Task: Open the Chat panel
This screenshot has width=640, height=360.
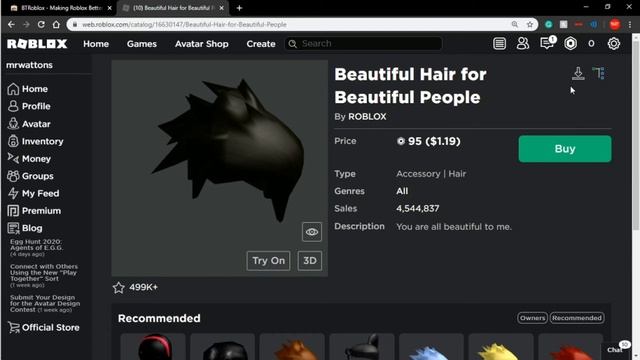Action: pos(617,349)
